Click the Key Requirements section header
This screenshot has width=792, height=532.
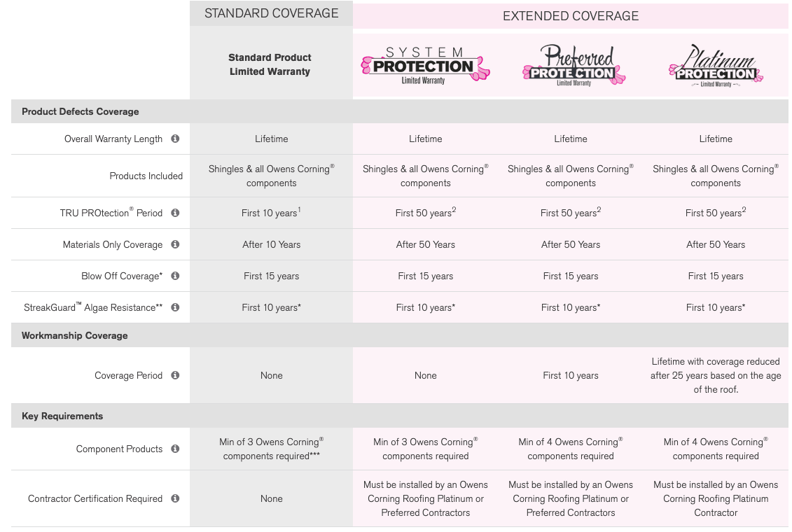[x=62, y=416]
